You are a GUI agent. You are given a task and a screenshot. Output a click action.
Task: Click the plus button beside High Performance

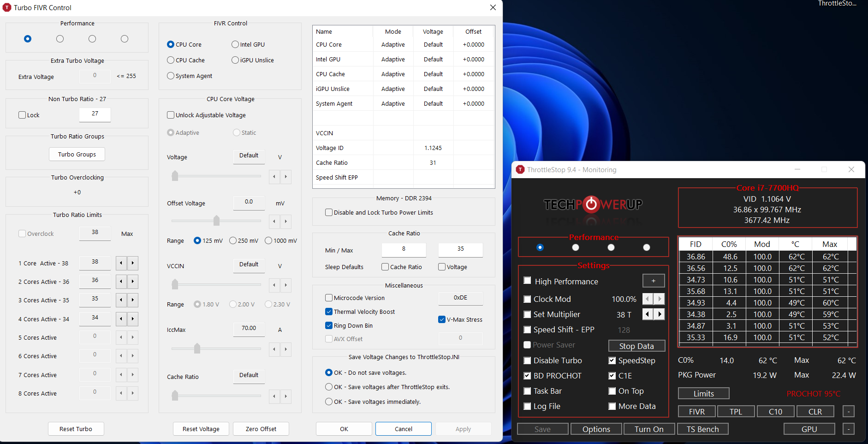coord(654,281)
